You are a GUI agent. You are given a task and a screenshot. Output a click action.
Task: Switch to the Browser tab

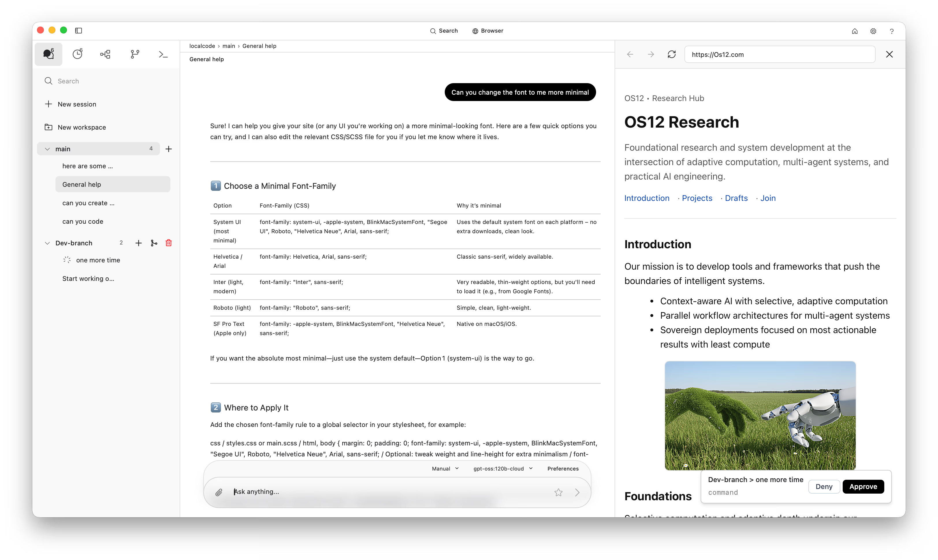488,31
